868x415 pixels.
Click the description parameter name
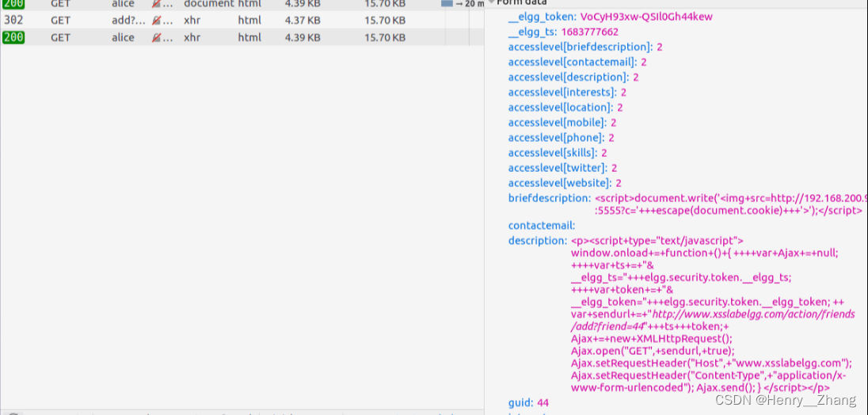[538, 241]
